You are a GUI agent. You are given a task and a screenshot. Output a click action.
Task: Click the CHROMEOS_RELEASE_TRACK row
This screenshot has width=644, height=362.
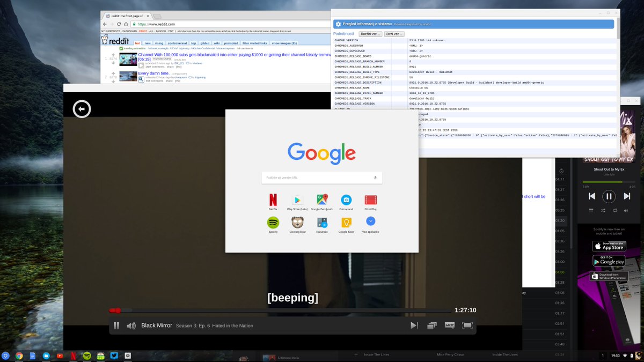[474, 99]
